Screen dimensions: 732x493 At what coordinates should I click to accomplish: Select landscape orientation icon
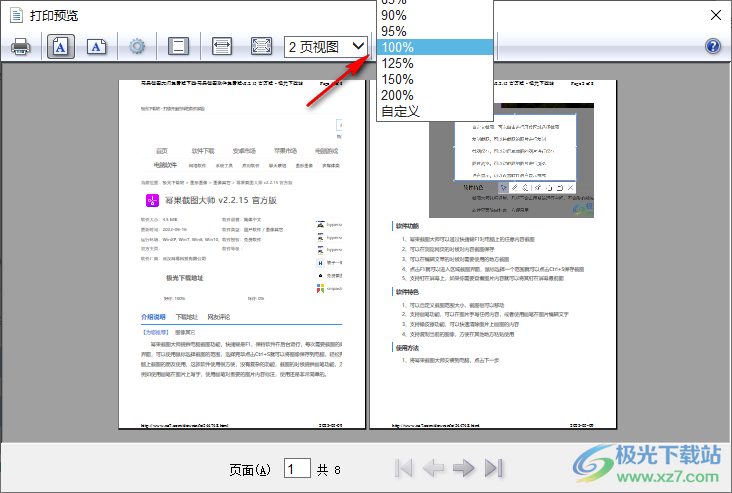(96, 47)
